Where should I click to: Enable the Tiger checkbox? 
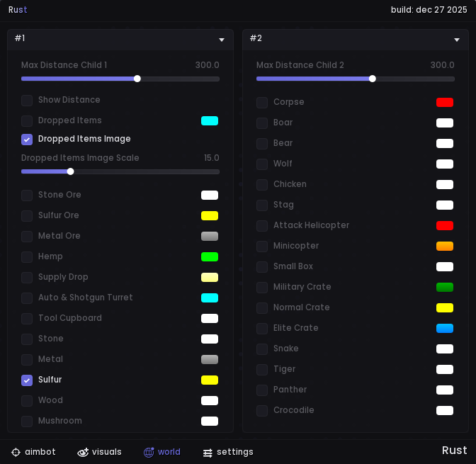(262, 370)
